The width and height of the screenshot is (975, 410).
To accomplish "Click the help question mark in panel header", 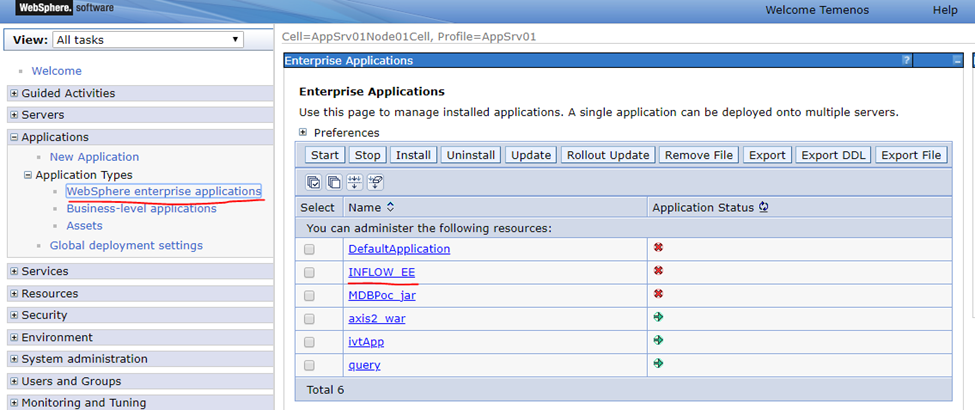I will (x=906, y=61).
